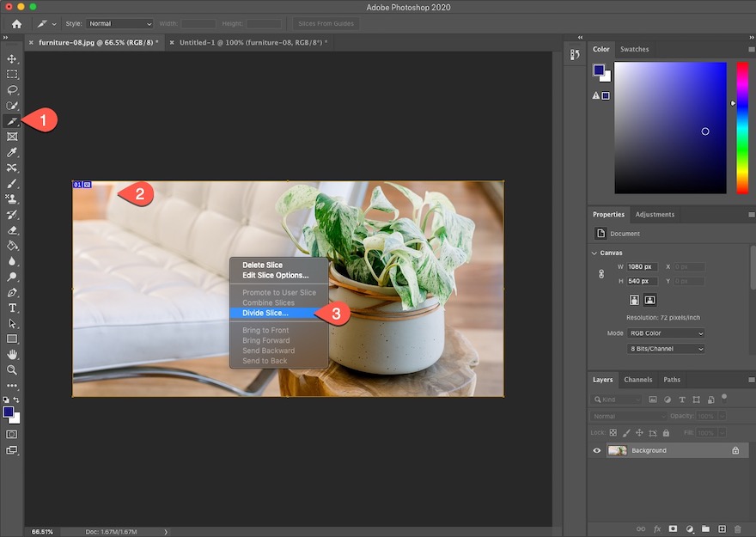Click the foreground color swatch in toolbar
The image size is (756, 537).
click(x=9, y=412)
